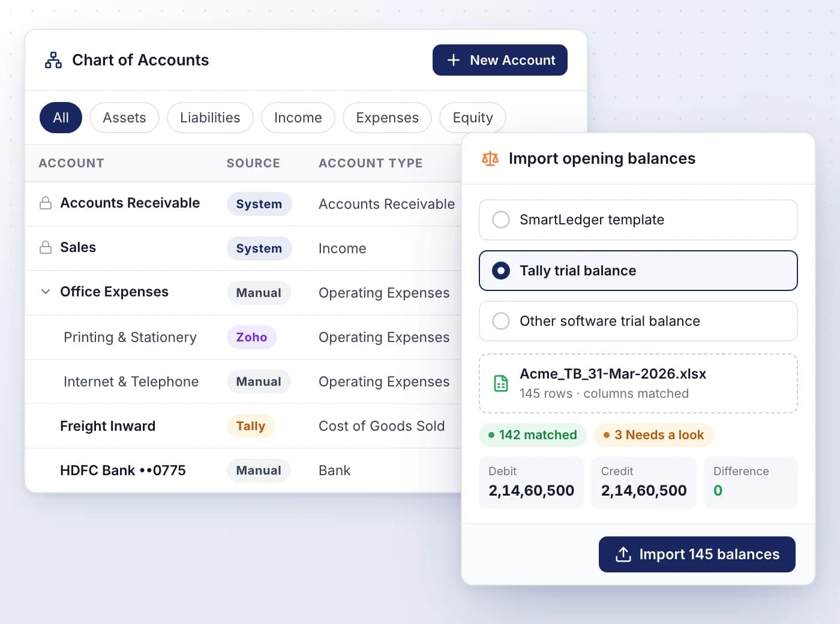Open the Income filter tab

298,118
